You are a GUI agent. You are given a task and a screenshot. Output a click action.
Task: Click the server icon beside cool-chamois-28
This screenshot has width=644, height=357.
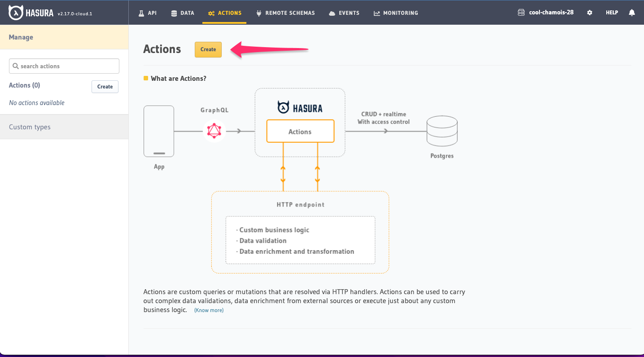[x=521, y=13]
